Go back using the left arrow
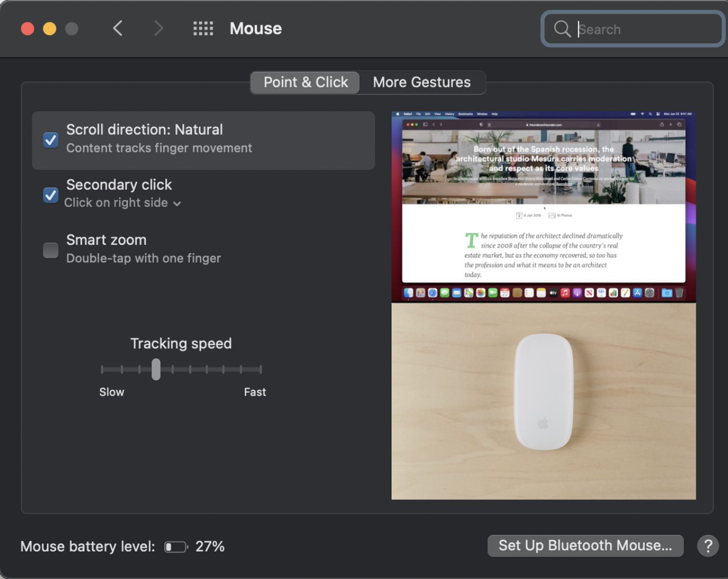 point(118,28)
